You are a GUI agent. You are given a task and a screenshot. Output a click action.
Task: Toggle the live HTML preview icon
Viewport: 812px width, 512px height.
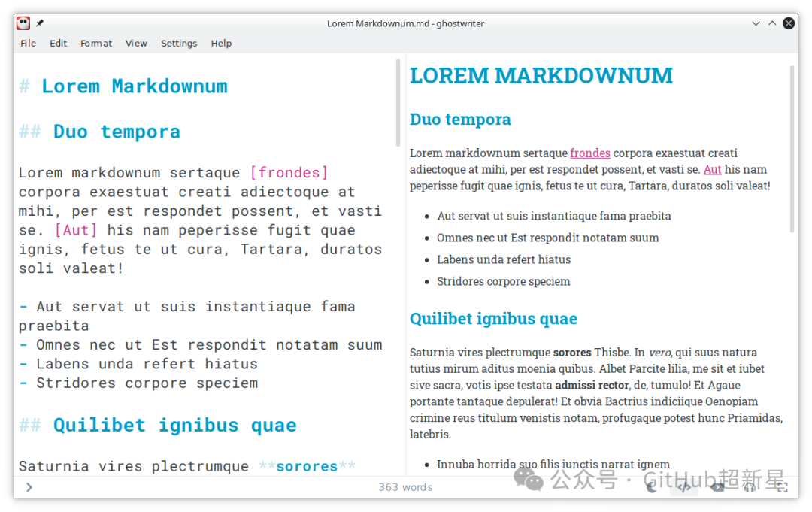point(685,487)
